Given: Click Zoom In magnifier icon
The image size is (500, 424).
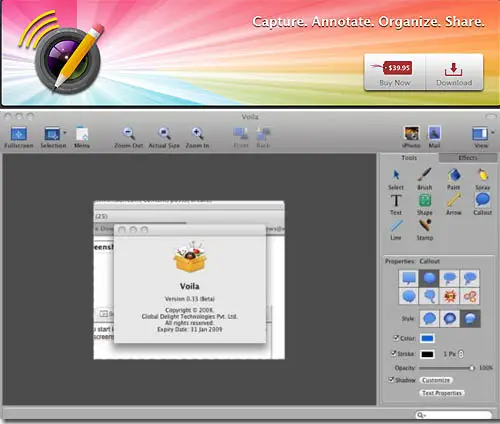Looking at the screenshot, I should [x=197, y=133].
